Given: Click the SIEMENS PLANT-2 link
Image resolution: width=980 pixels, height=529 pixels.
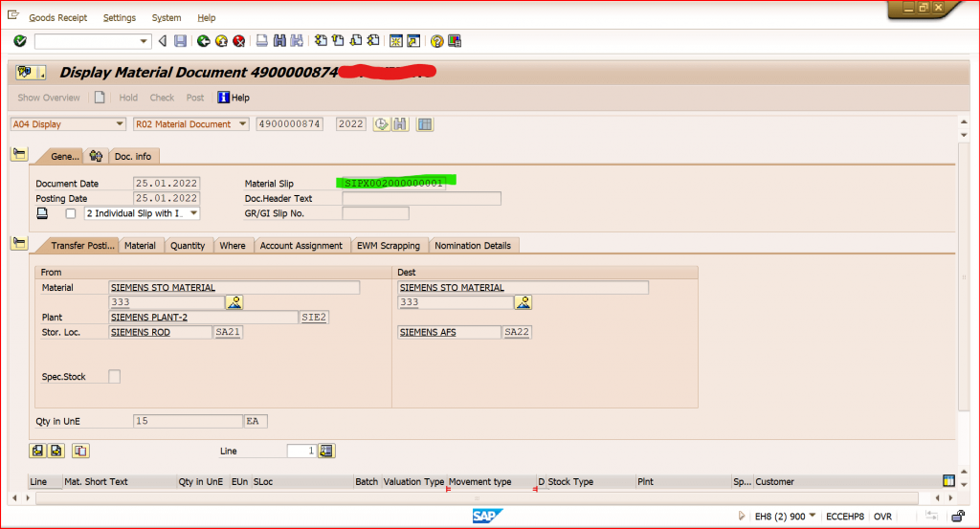Looking at the screenshot, I should click(148, 318).
